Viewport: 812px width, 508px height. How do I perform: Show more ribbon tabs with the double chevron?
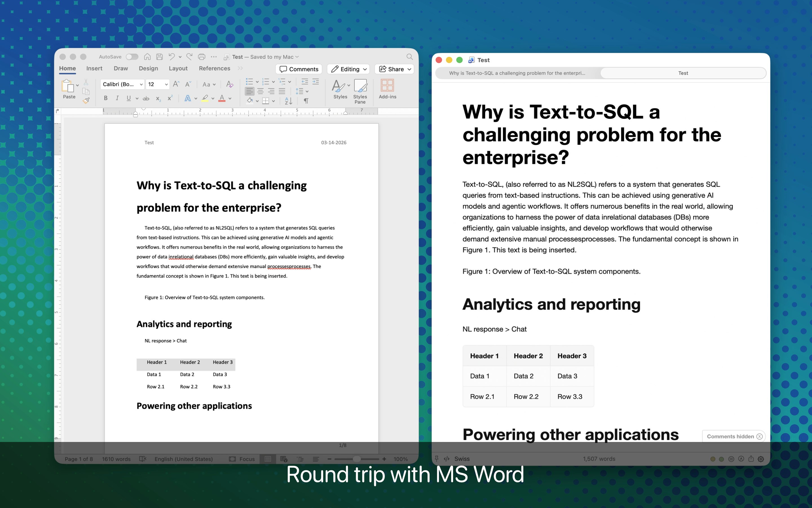tap(240, 68)
